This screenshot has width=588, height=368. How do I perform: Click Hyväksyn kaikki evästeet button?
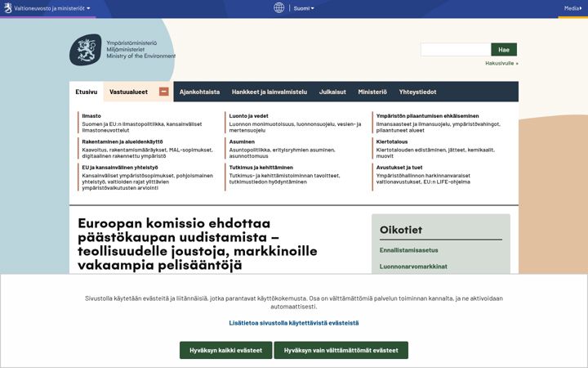pyautogui.click(x=225, y=350)
